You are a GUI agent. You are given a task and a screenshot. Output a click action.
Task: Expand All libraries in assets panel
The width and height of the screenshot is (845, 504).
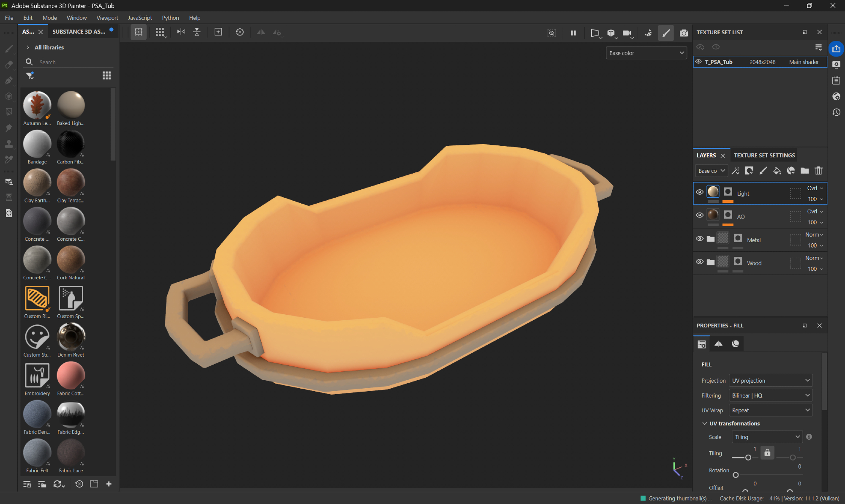point(28,47)
